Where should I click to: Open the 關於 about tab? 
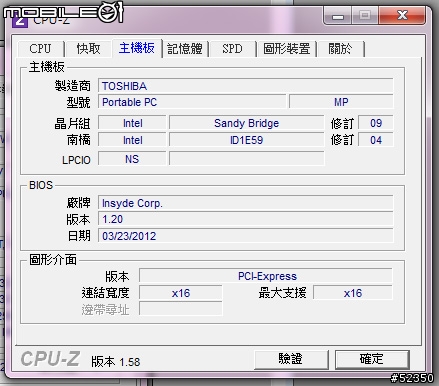(x=340, y=49)
